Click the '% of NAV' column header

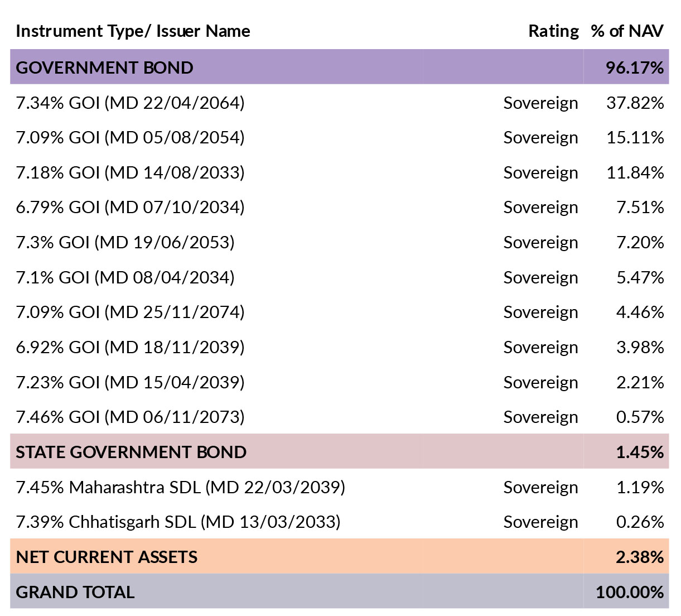(x=627, y=31)
